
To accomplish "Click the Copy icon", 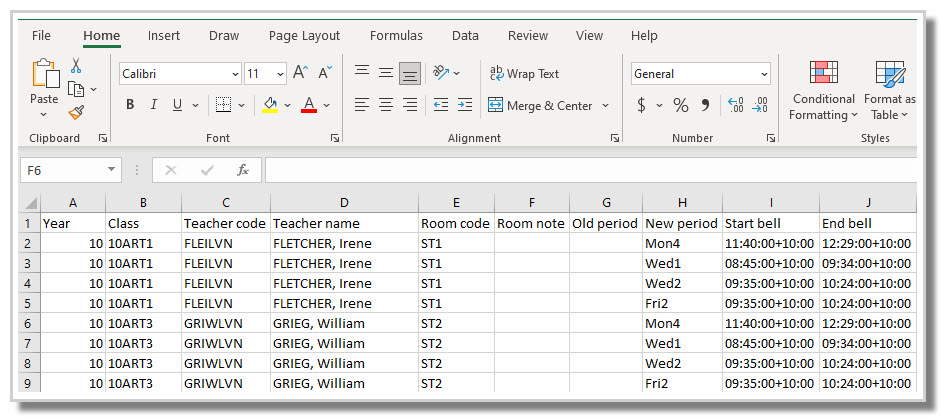I will (x=76, y=89).
